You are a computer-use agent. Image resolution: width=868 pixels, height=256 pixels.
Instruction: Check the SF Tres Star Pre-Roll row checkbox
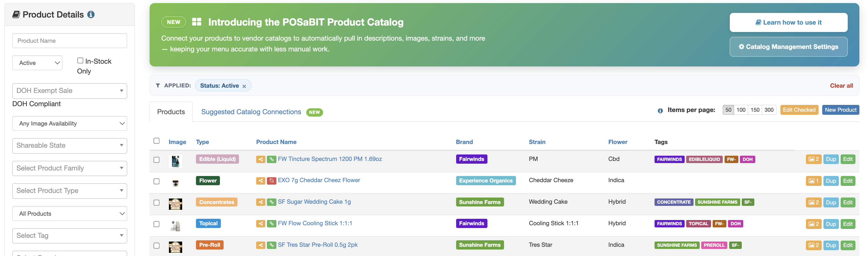point(156,246)
